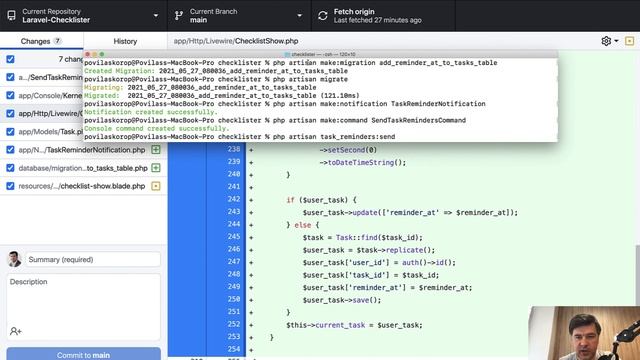640x360 pixels.
Task: Click the added icon for to_tasks_table.php
Action: pos(156,168)
